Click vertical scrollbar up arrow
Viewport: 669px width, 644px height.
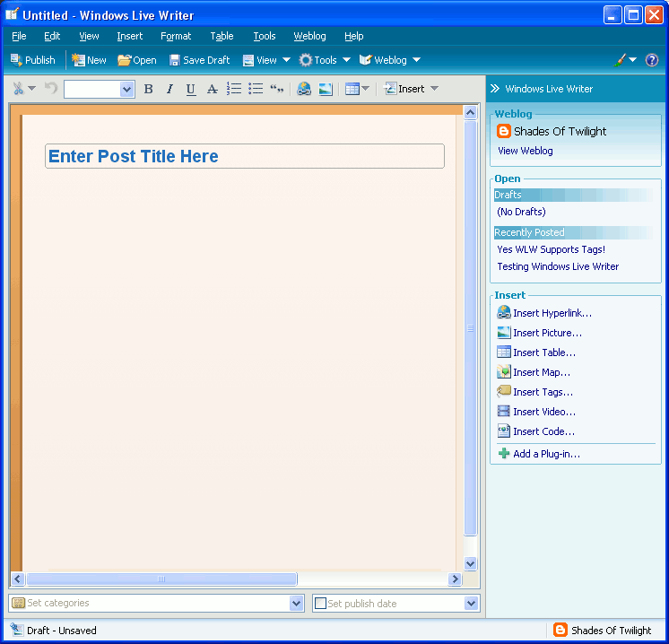click(470, 113)
